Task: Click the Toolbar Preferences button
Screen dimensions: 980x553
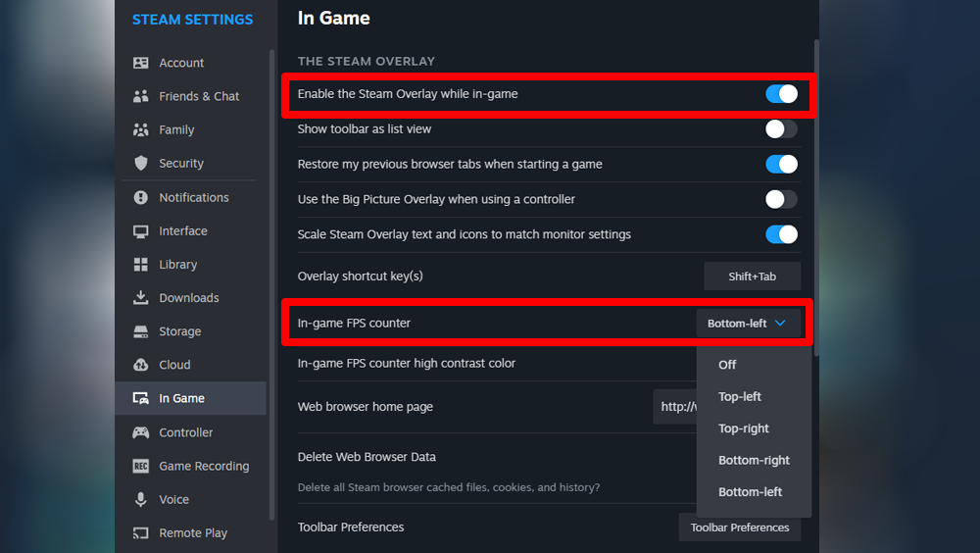Action: coord(739,528)
